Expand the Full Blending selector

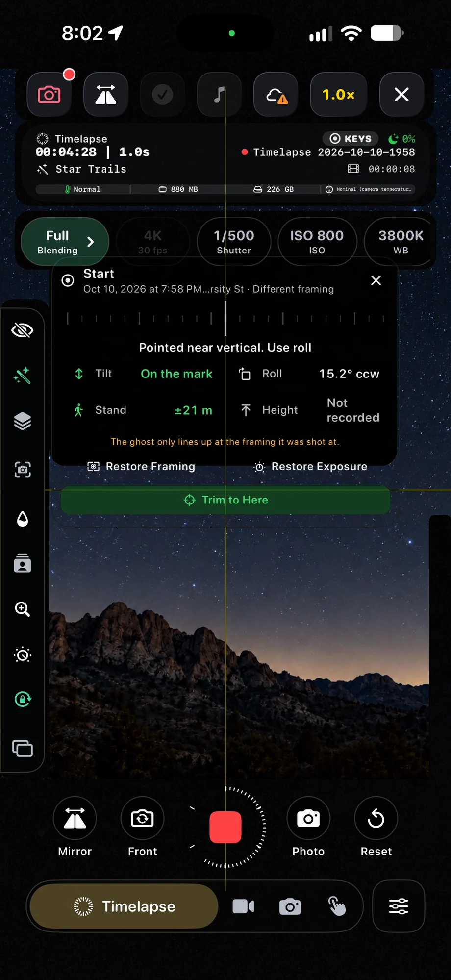coord(65,242)
